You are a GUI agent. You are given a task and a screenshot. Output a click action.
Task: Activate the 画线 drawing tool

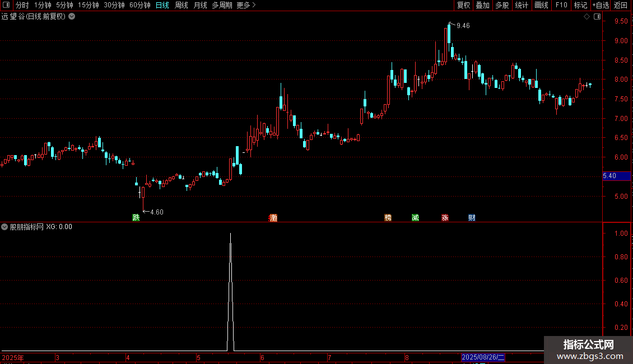coord(541,5)
